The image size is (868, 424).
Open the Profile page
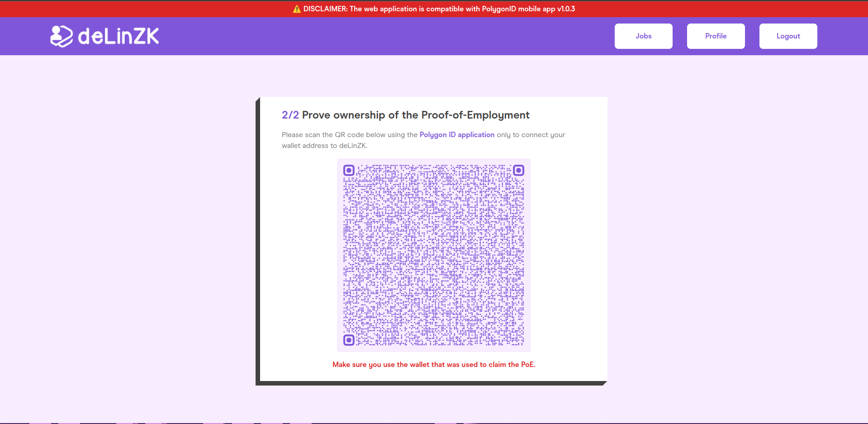[716, 36]
